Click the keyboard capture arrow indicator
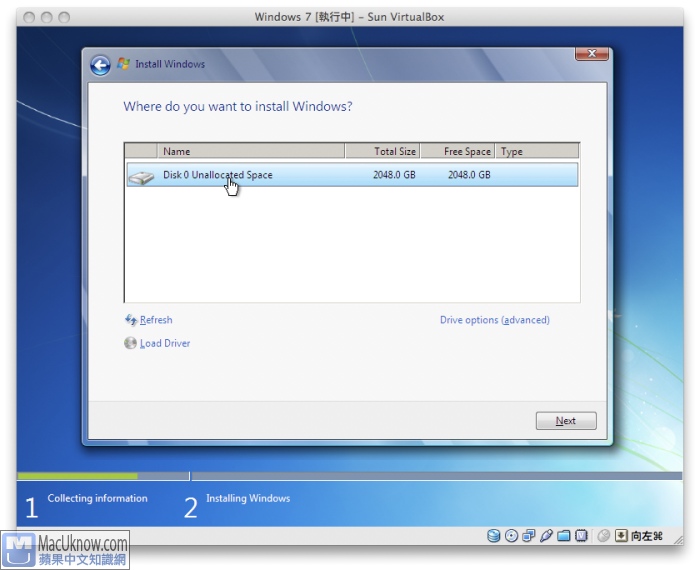The image size is (700, 570). point(621,536)
